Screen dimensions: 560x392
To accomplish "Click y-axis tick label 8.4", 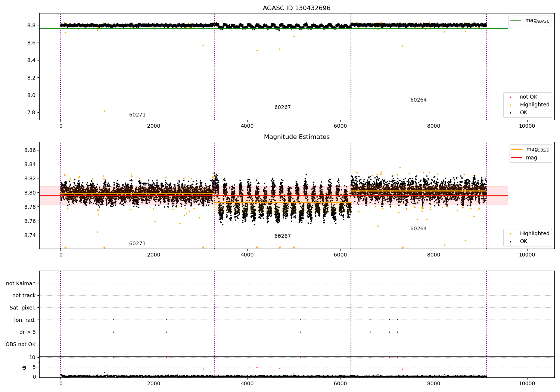I will (x=32, y=60).
